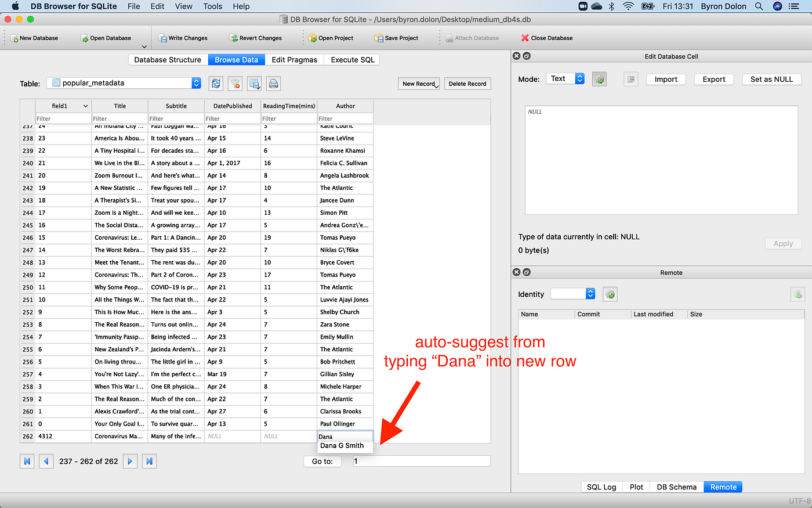
Task: Click Close Database toolbar button
Action: (547, 38)
